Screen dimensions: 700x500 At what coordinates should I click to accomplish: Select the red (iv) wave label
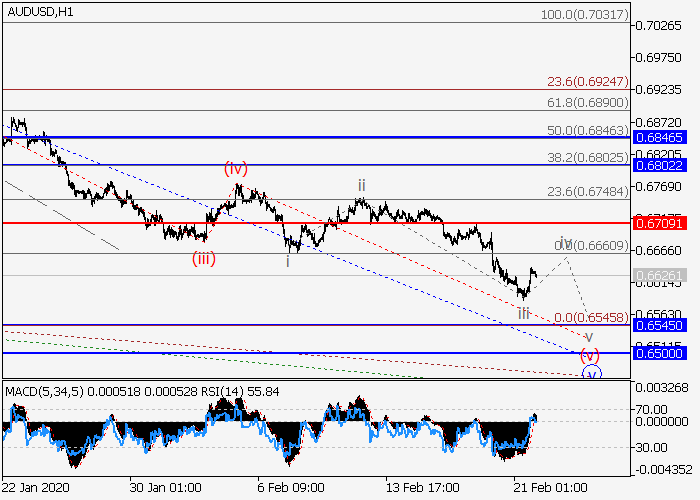click(x=236, y=168)
